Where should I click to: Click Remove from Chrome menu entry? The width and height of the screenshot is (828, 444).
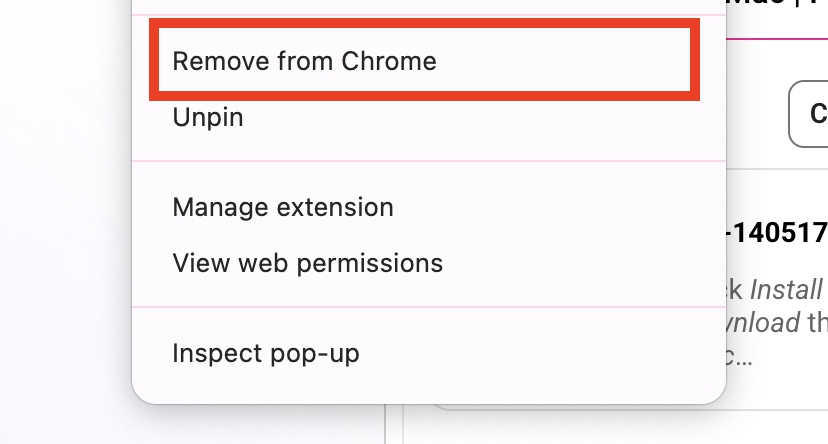(x=304, y=61)
